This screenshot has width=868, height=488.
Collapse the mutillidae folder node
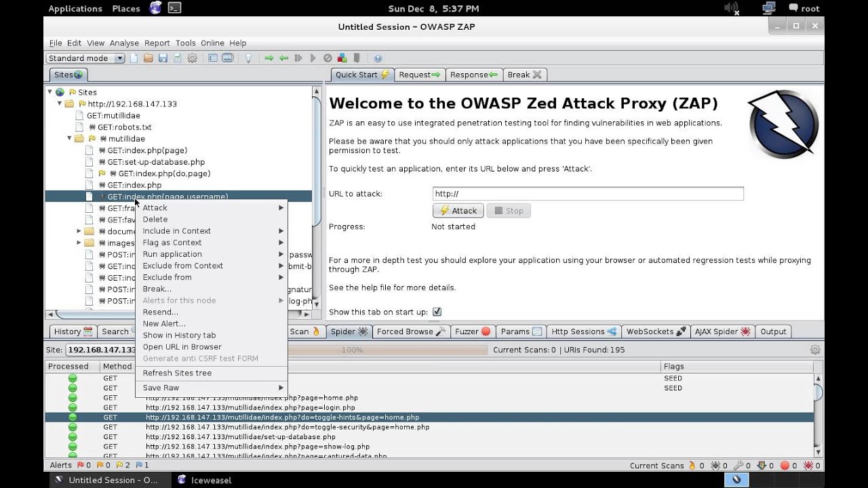tap(69, 138)
